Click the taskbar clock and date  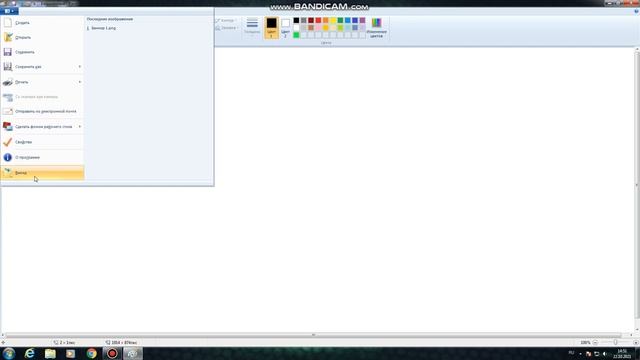(x=622, y=353)
